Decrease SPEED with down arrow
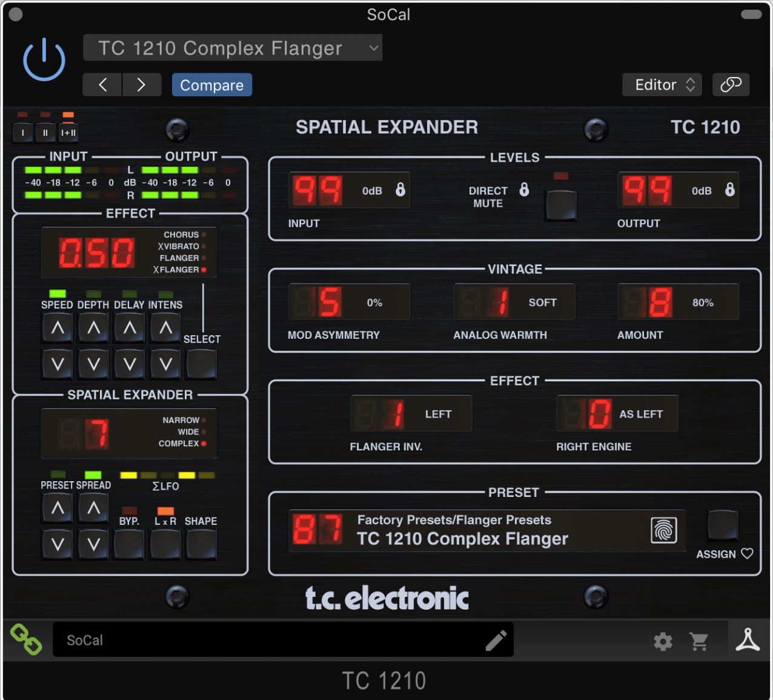Screen dimensions: 773x700 [58, 364]
